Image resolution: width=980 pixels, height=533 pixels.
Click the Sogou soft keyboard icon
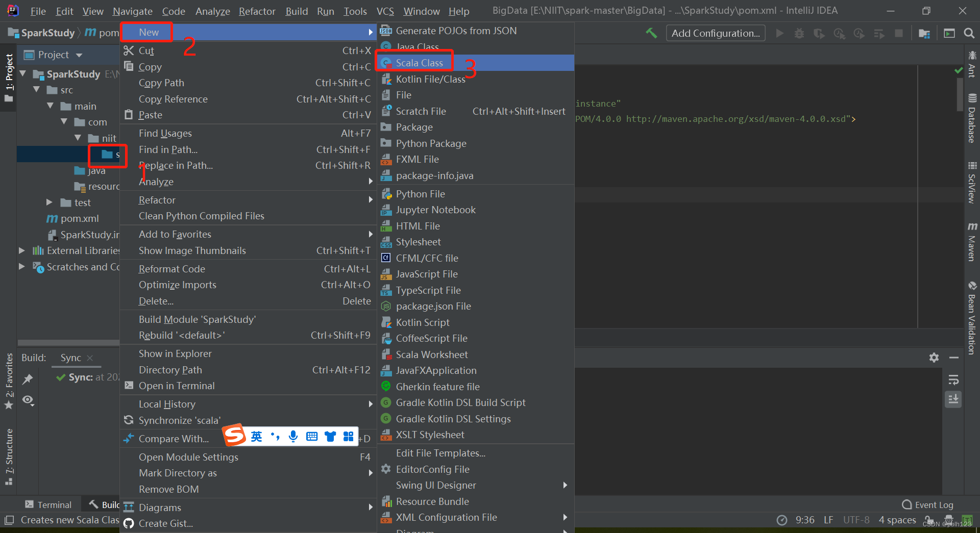pyautogui.click(x=312, y=436)
